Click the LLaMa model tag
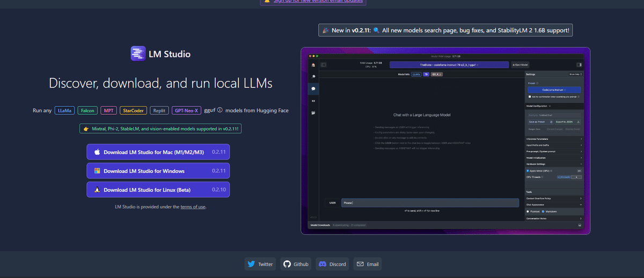 click(x=64, y=111)
